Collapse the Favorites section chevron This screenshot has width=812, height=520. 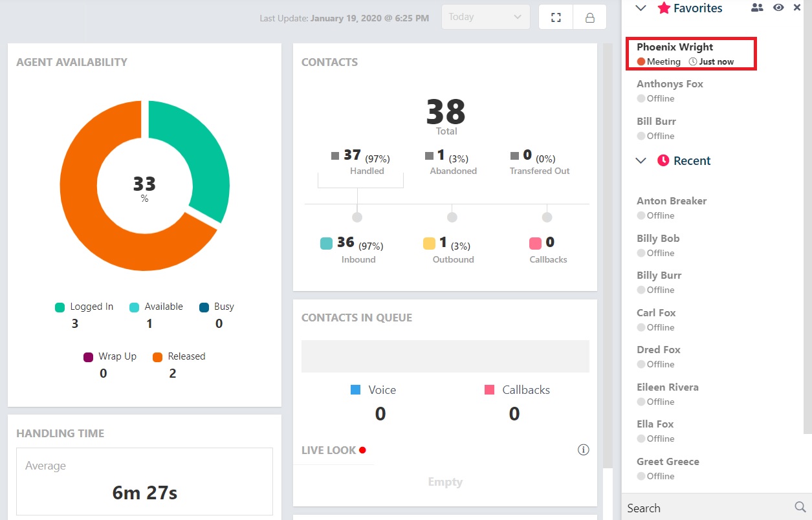pos(641,8)
